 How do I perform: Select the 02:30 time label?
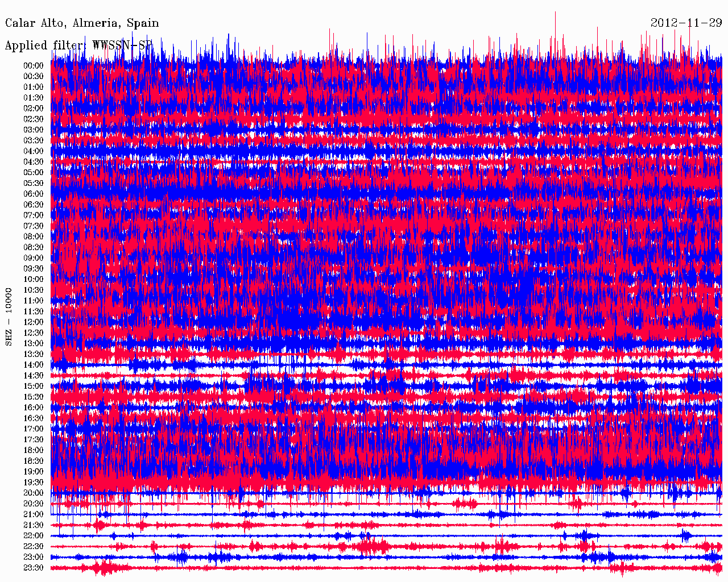click(34, 119)
